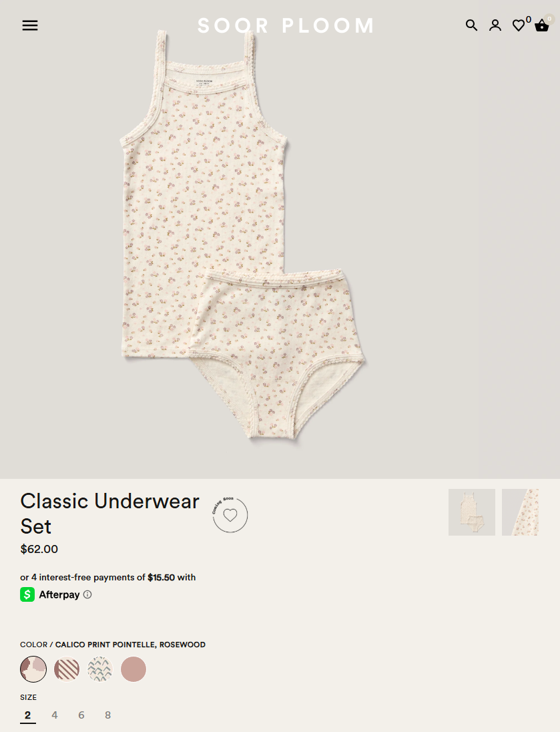560x732 pixels.
Task: Pick the striped rosewood color swatch
Action: (x=67, y=669)
